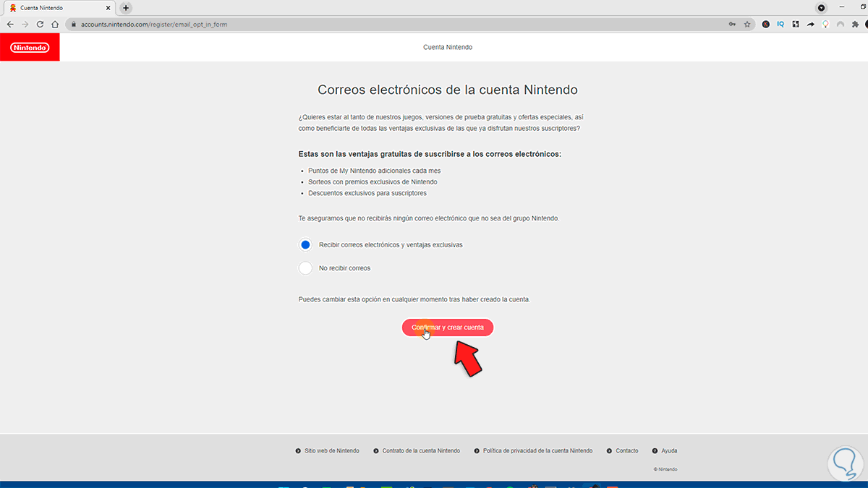Click 'Correos electrónicos de la cuenta Nintendo' heading
This screenshot has height=488, width=868.
[448, 90]
